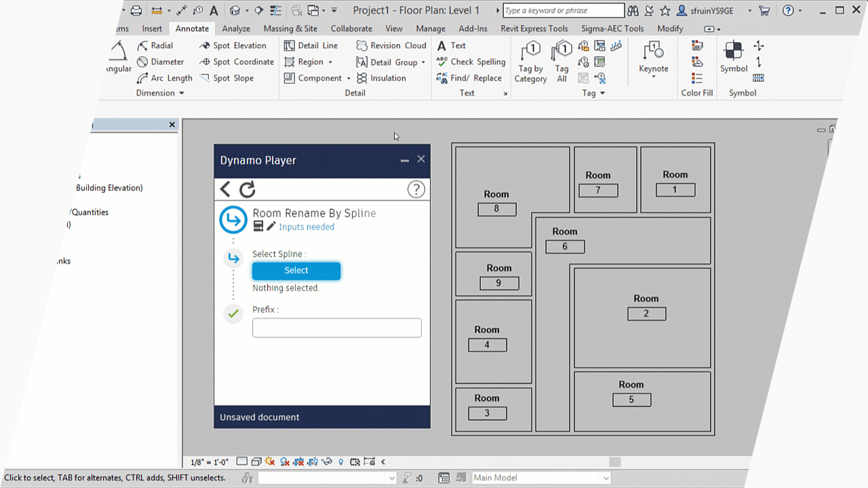Open the Component dropdown arrow
Screen dimensions: 868x488
tap(349, 78)
